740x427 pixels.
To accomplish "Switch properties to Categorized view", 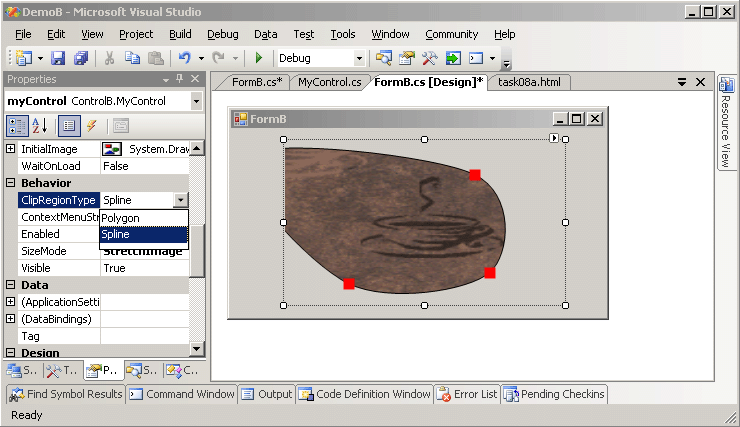I will [x=17, y=126].
